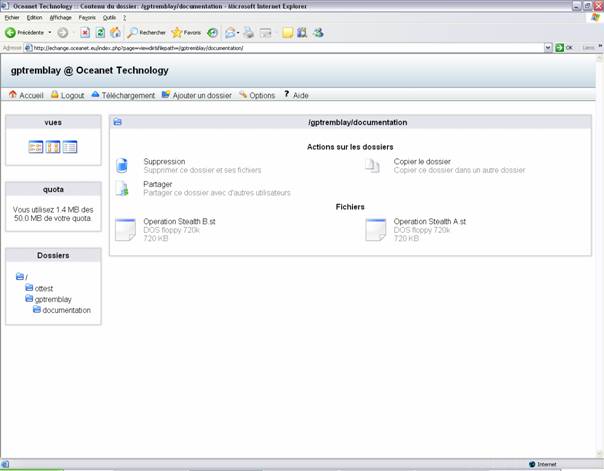Open the mail icon dropdown arrow

[238, 33]
